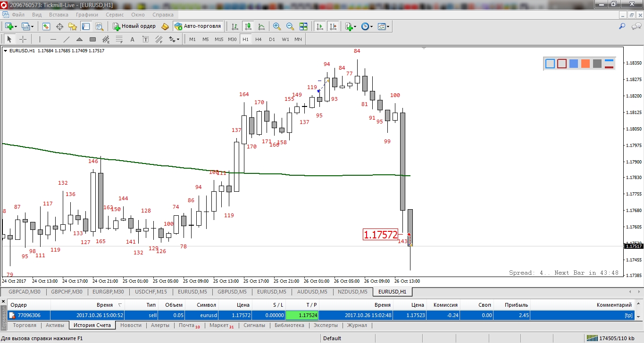The height and width of the screenshot is (343, 644).
Task: Click the solid blue swatch on the chart panel
Action: point(574,64)
